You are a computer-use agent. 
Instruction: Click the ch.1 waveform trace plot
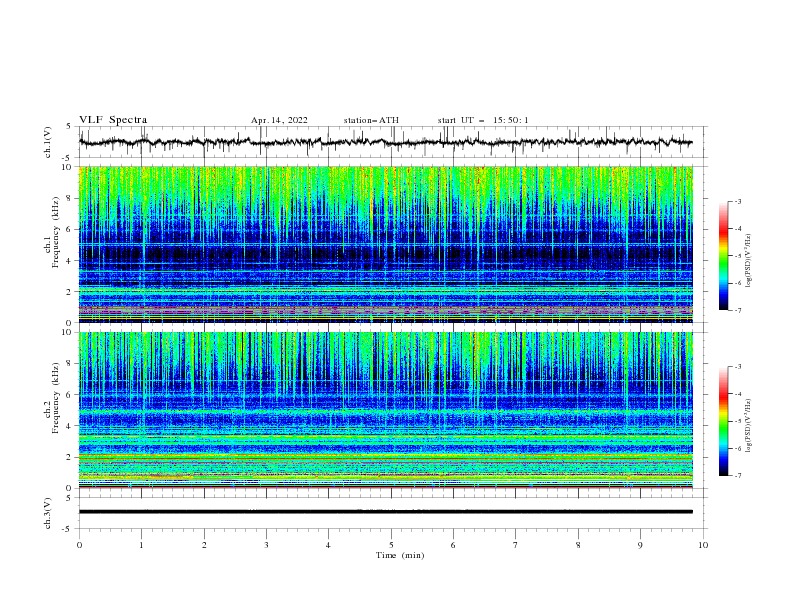coord(386,142)
